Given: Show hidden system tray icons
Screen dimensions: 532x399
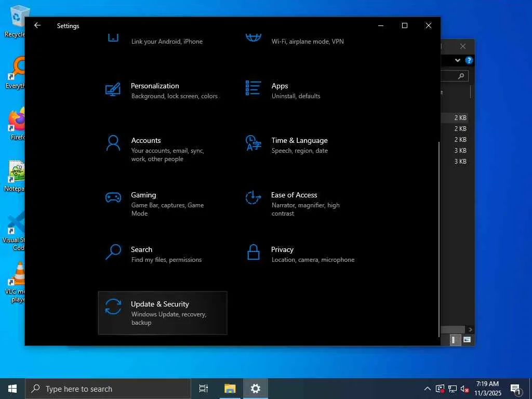Looking at the screenshot, I should 427,389.
